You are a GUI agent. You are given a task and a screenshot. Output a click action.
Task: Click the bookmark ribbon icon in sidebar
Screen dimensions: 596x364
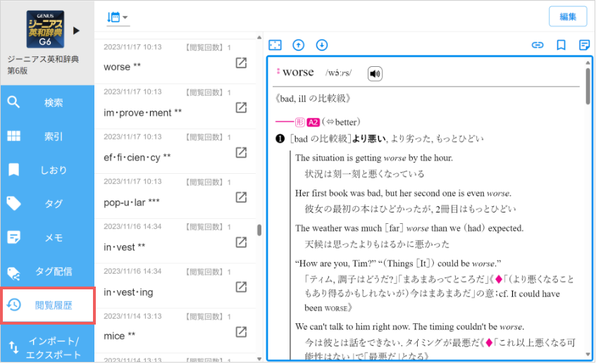(x=13, y=170)
